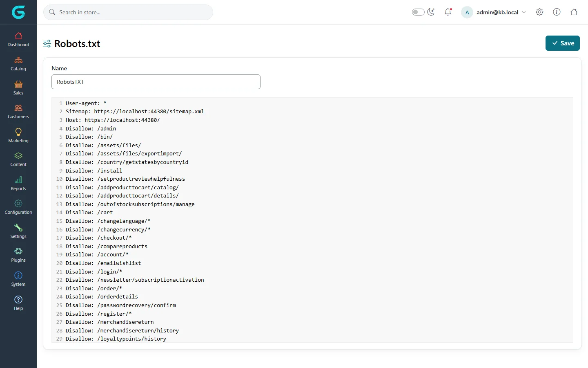
Task: Click the line 'User-agent: *'
Action: point(86,103)
